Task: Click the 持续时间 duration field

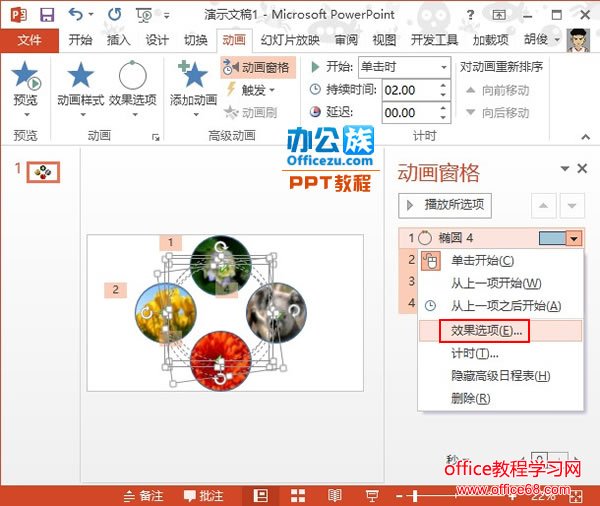Action: pos(409,90)
